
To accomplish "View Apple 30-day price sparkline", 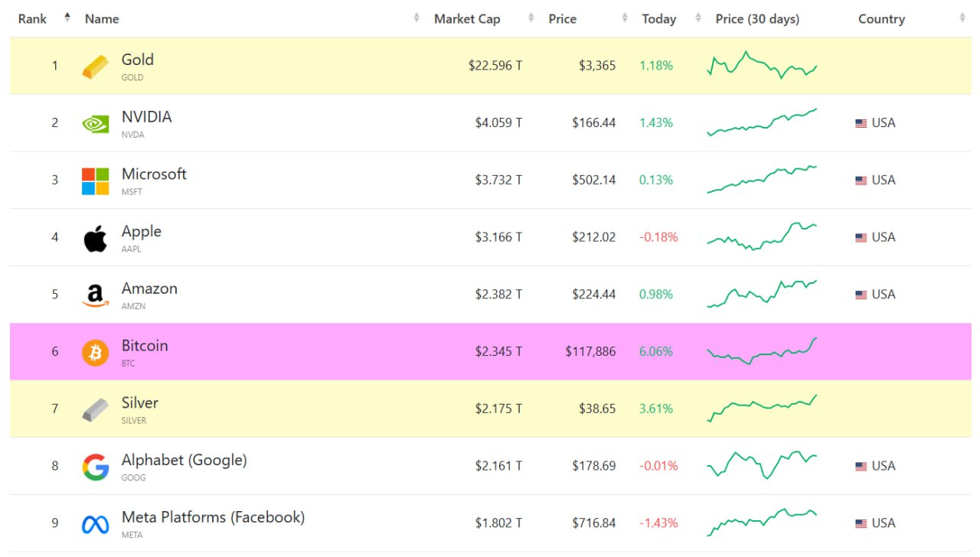I will 762,236.
